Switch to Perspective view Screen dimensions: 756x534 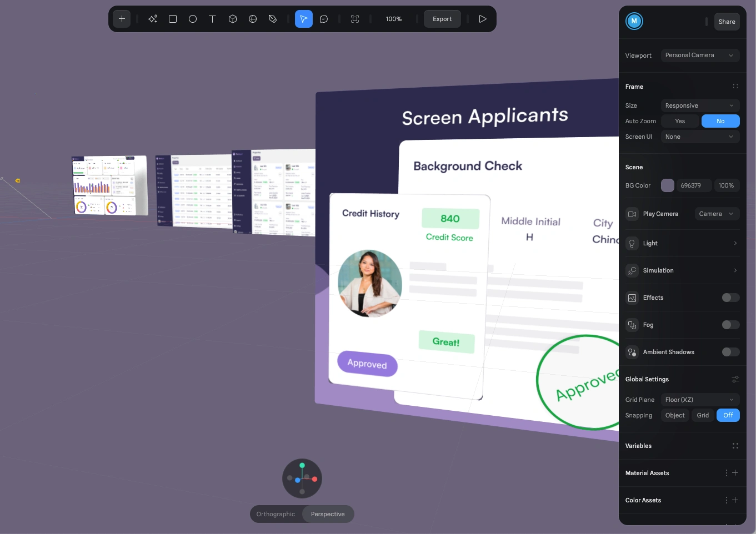328,514
